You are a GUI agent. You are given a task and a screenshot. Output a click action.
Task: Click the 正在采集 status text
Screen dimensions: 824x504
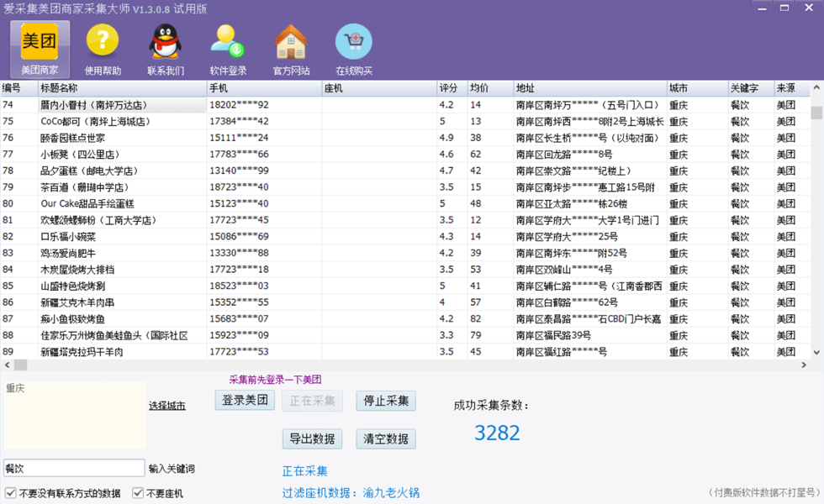click(x=304, y=471)
